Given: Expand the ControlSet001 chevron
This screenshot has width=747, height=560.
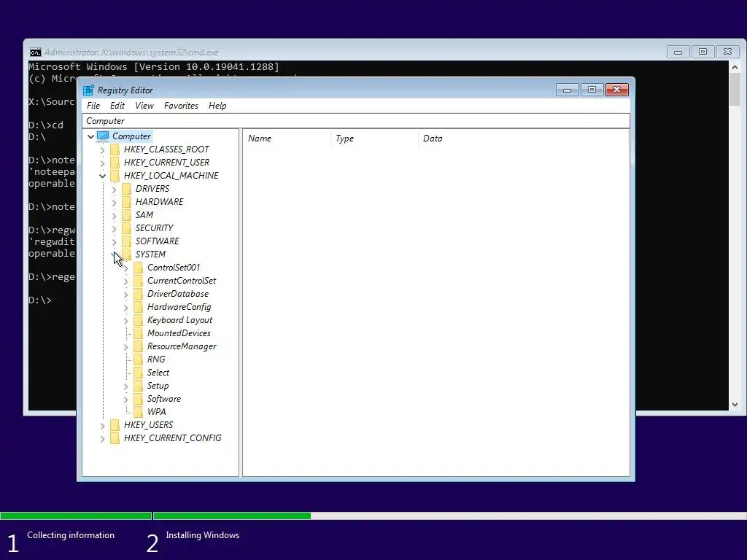Looking at the screenshot, I should (125, 268).
